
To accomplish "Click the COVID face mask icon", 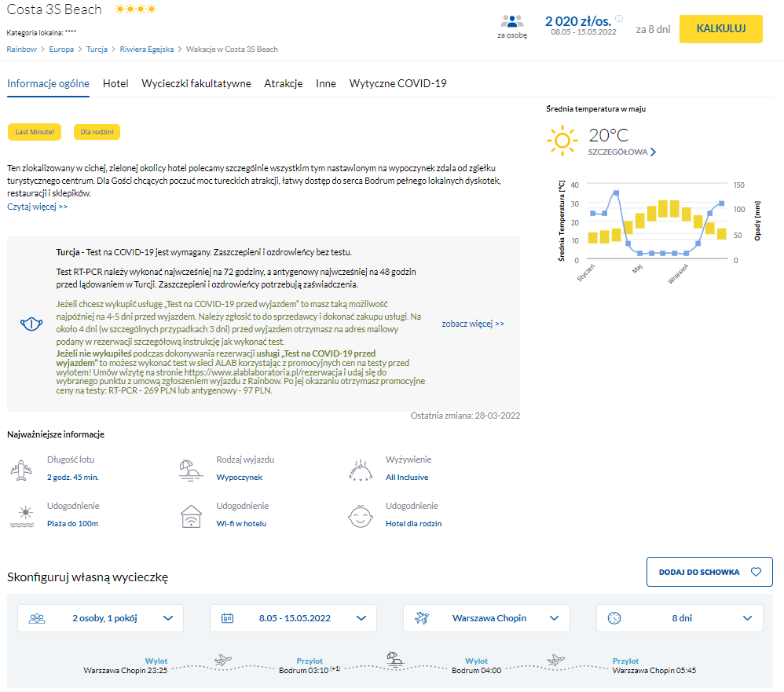I will tap(31, 324).
